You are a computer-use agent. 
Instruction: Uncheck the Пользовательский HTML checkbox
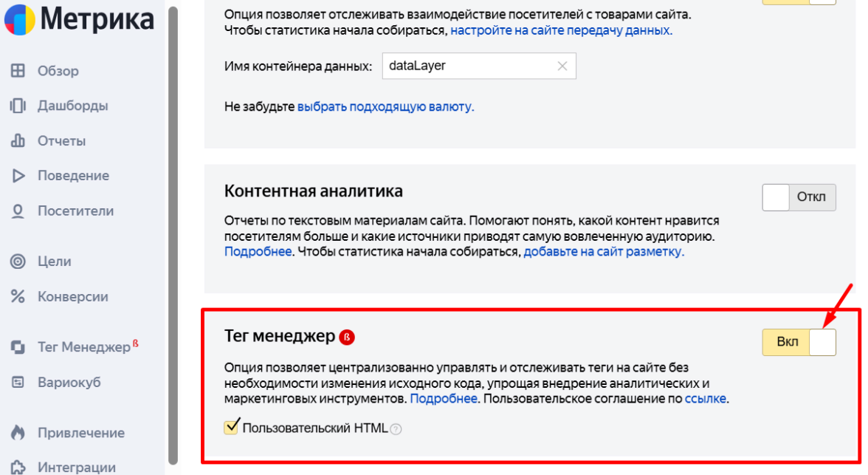click(x=232, y=427)
